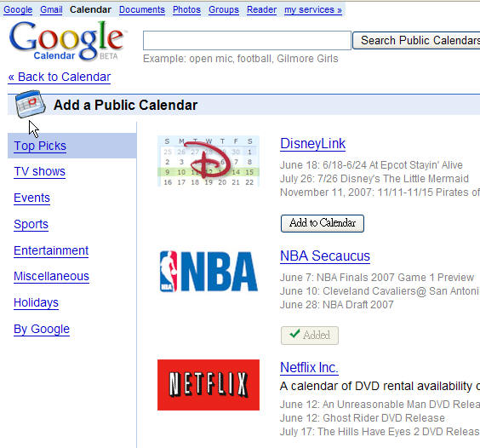Screen dimensions: 480x448
Task: Click the Added button under NBA Secaucus
Action: pos(310,336)
